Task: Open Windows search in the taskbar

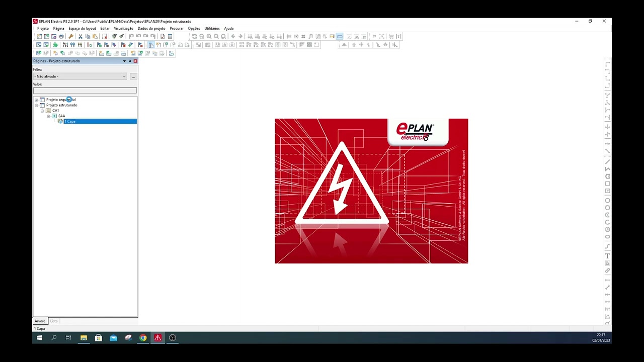Action: 54,338
